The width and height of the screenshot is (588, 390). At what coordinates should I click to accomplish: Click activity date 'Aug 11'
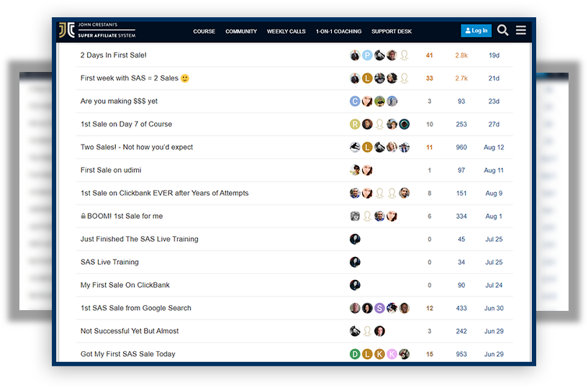coord(494,171)
